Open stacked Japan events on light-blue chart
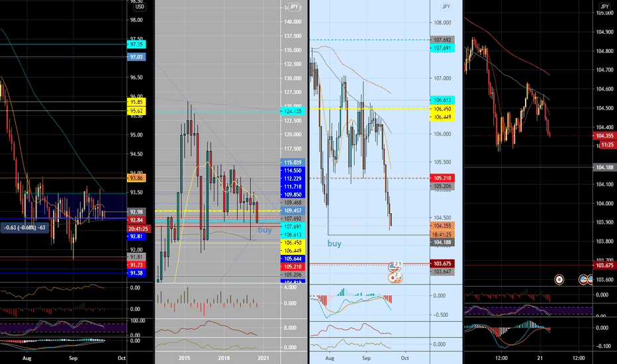 click(395, 278)
